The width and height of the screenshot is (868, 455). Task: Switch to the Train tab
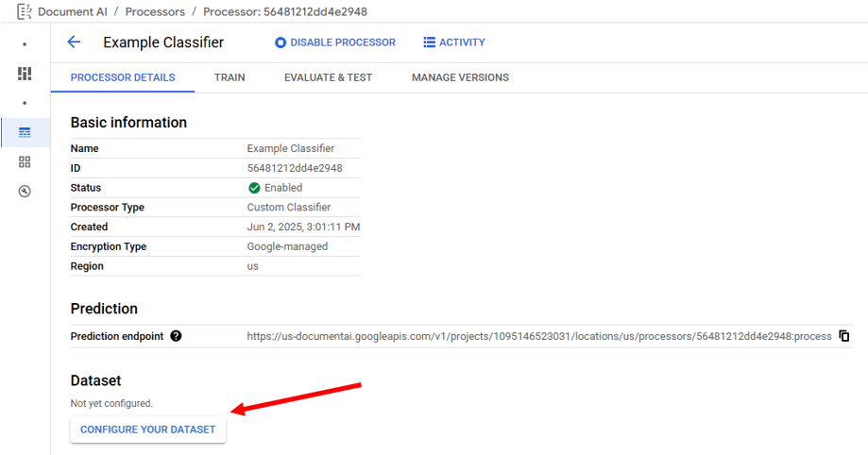230,77
